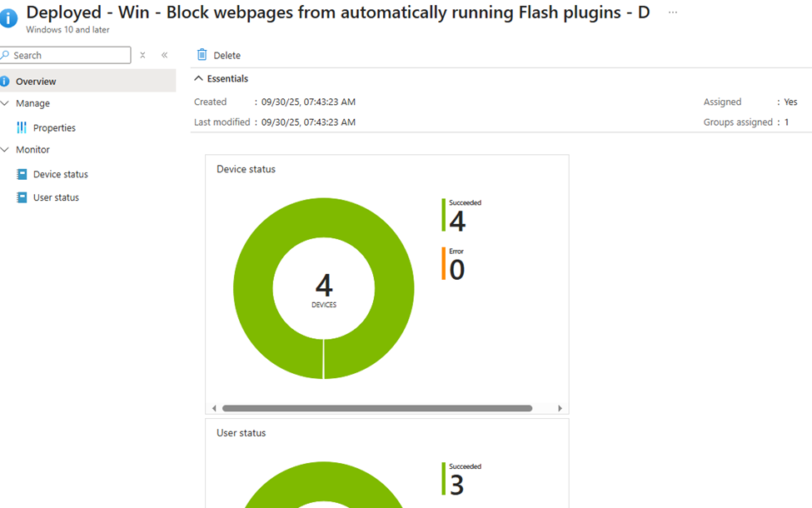Open the Properties menu item
812x508 pixels.
(54, 127)
